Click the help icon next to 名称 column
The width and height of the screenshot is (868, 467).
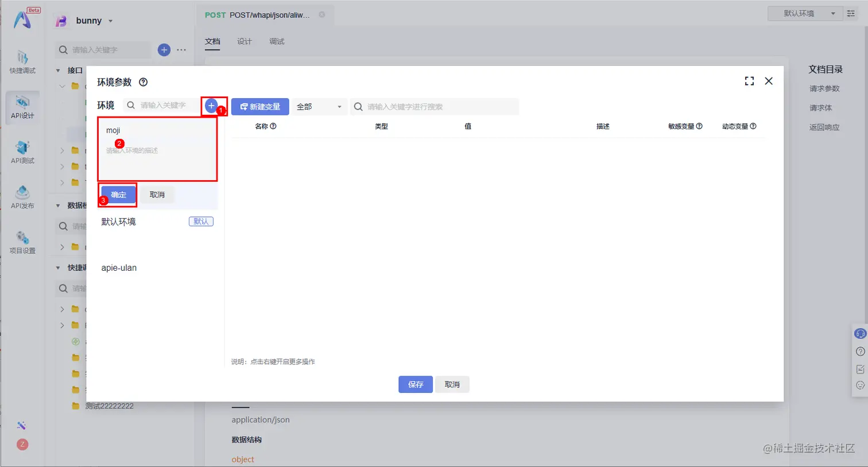click(273, 126)
